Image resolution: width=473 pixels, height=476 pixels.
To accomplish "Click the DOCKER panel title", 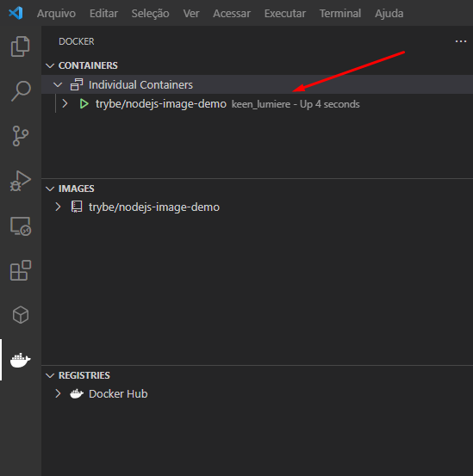I will pyautogui.click(x=77, y=41).
